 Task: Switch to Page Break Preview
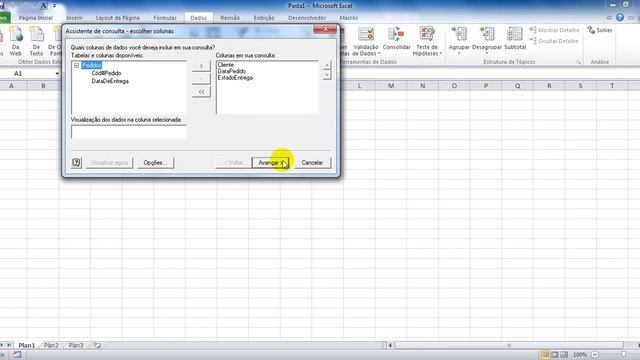(564, 355)
